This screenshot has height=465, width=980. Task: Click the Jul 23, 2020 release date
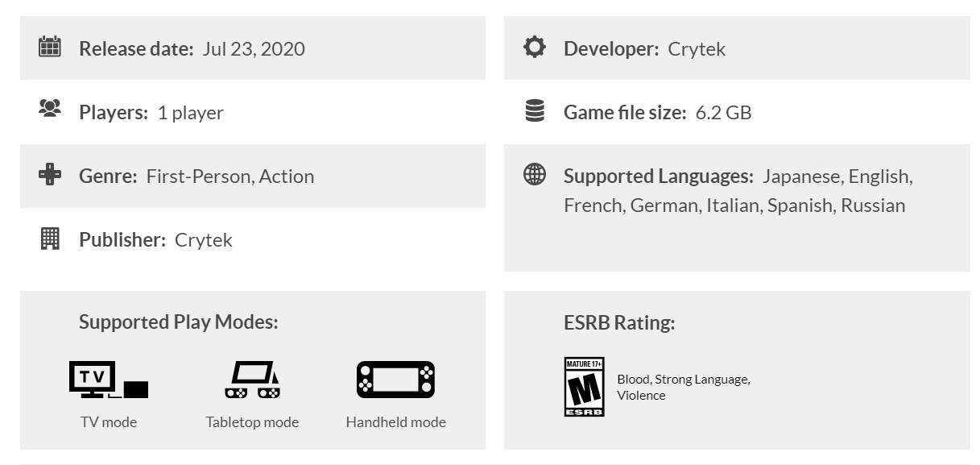(254, 49)
